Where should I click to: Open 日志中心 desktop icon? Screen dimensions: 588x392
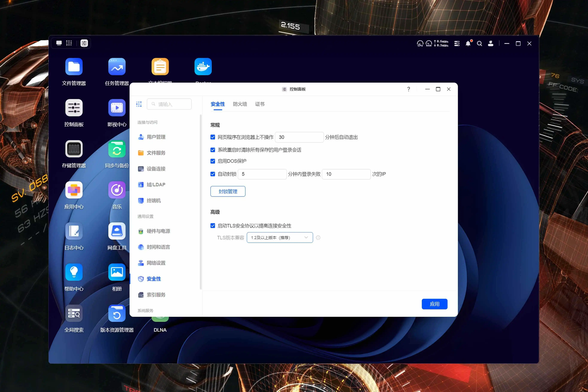click(74, 231)
